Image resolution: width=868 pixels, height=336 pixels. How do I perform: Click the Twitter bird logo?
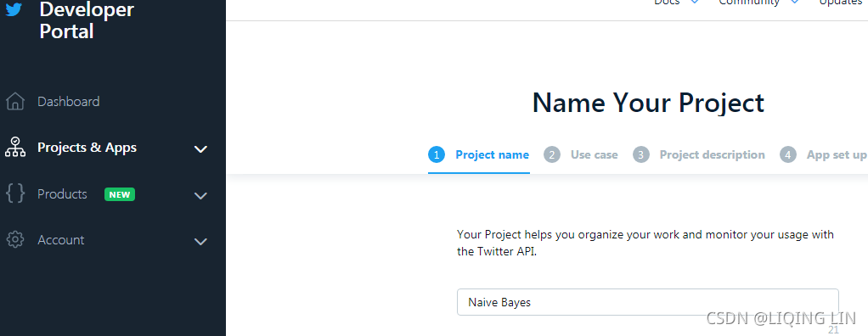click(13, 8)
